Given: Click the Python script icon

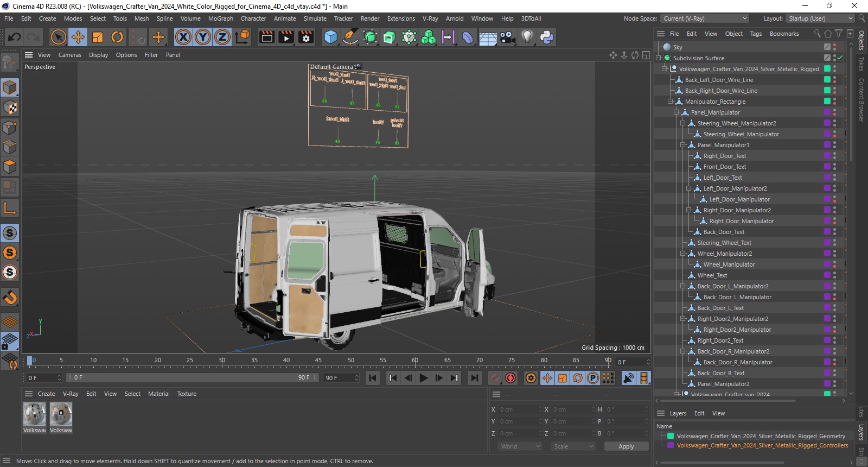Looking at the screenshot, I should pyautogui.click(x=546, y=37).
